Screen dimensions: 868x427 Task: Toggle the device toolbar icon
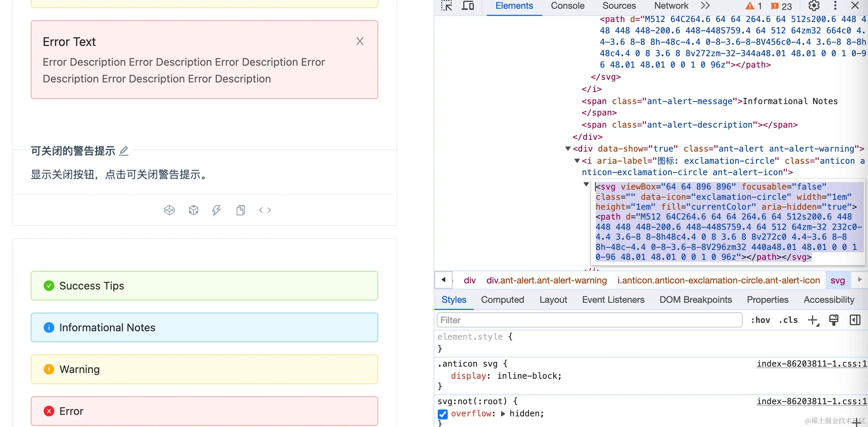pyautogui.click(x=468, y=6)
